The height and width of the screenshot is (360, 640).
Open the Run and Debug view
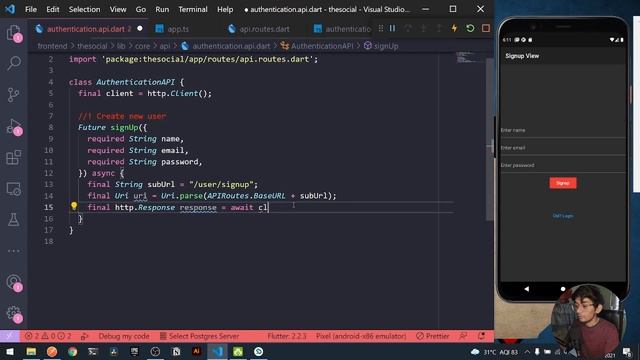[13, 127]
